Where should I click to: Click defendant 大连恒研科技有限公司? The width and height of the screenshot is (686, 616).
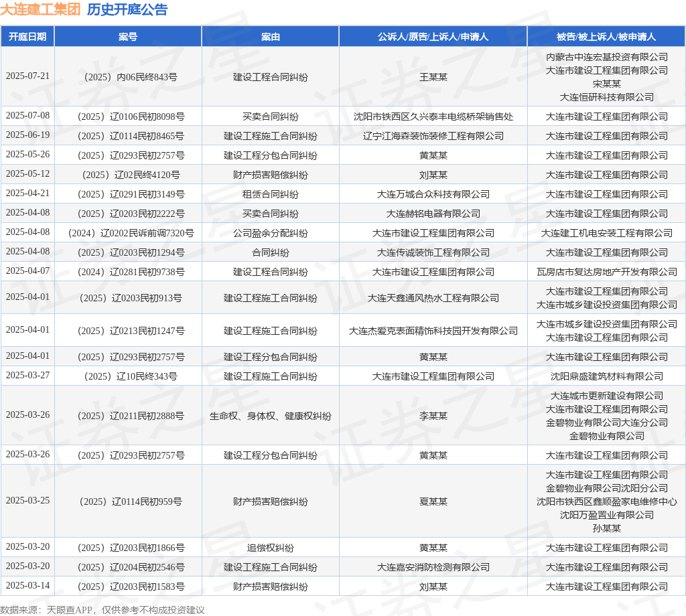click(x=606, y=97)
